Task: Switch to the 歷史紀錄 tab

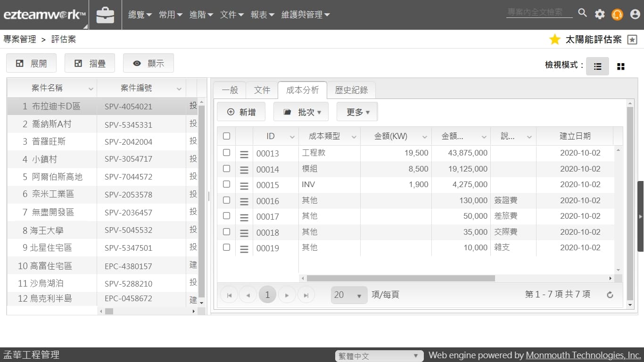Action: 351,90
